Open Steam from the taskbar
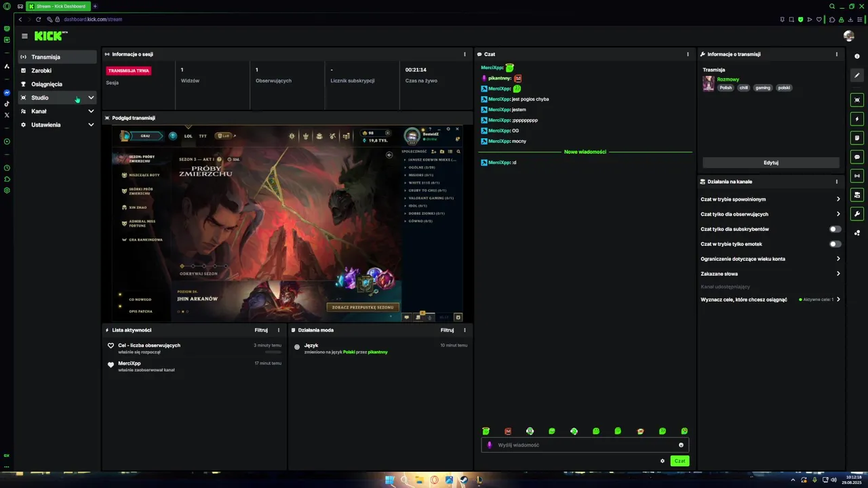 tap(464, 480)
